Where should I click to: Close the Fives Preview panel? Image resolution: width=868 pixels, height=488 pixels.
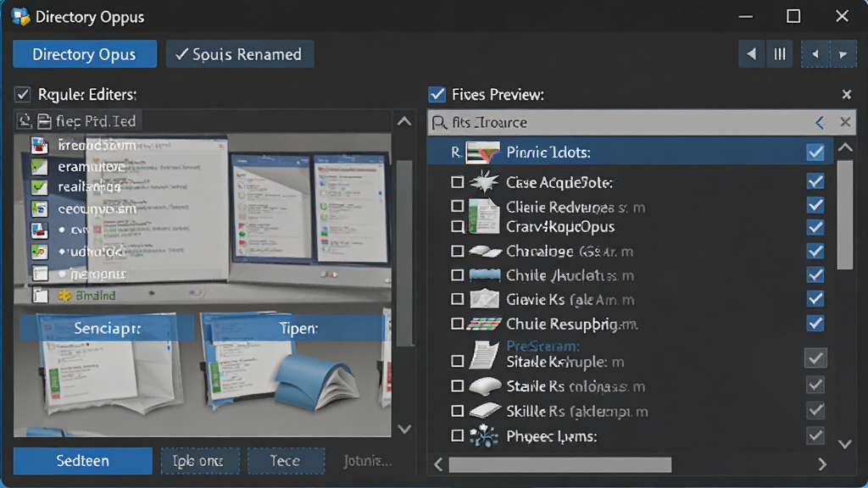(x=847, y=95)
